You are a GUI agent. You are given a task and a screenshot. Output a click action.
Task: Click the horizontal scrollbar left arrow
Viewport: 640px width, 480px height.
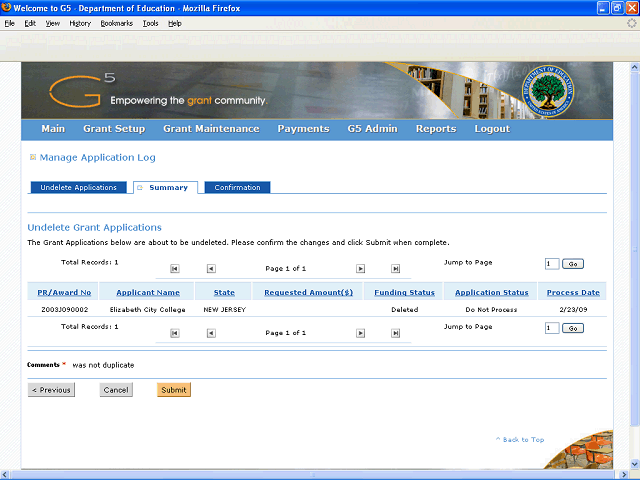point(4,475)
